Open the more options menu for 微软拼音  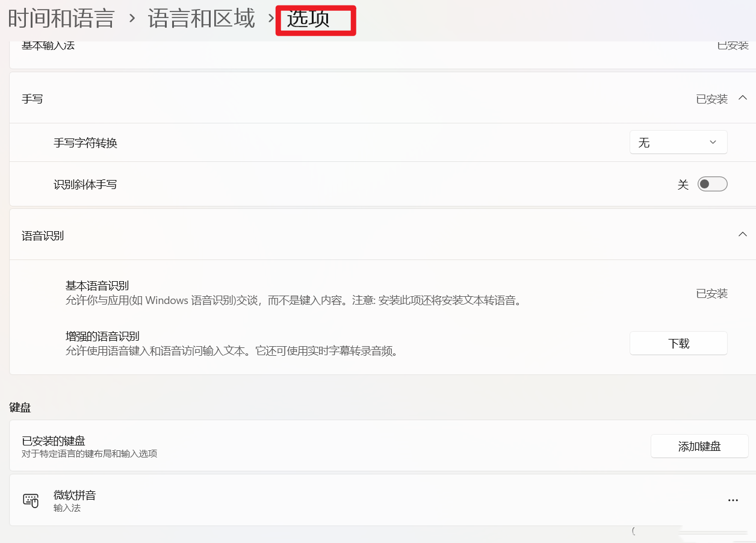coord(733,500)
